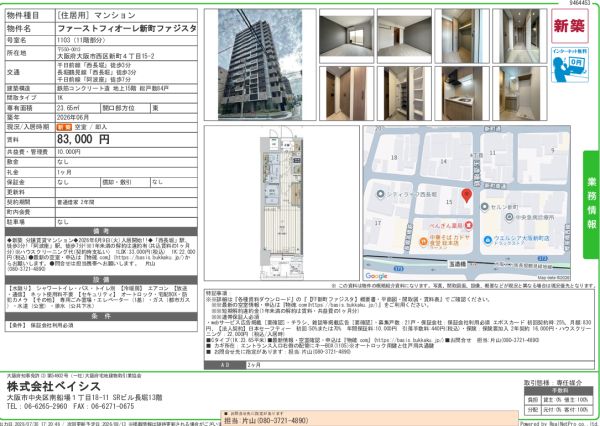The height and width of the screenshot is (426, 600).
Task: Click the blue インターネット無料 0円 icon
Action: [569, 64]
